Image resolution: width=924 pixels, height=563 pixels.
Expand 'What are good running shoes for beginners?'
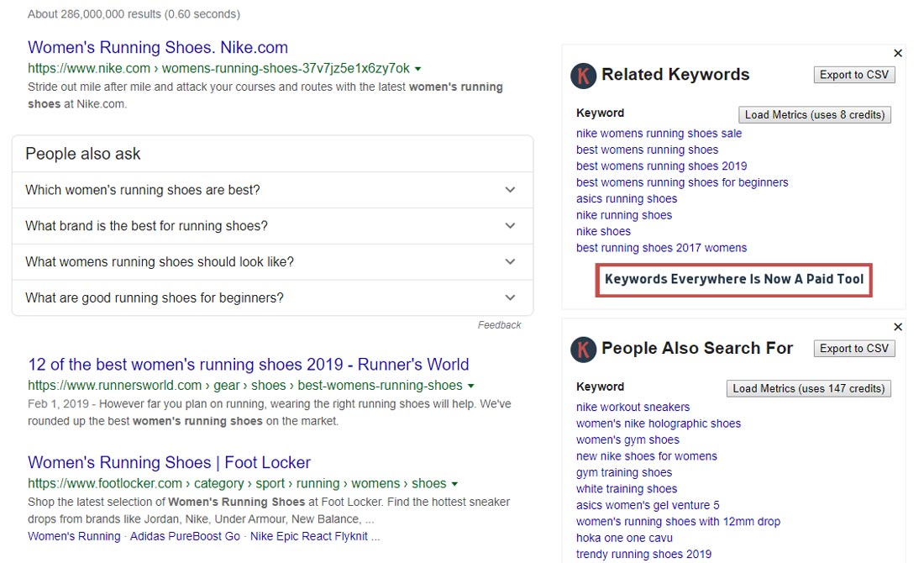tap(272, 297)
